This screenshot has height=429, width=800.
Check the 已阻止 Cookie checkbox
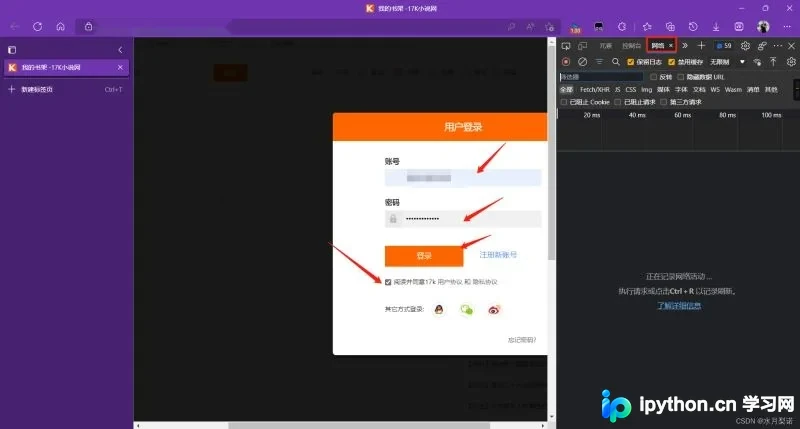point(564,102)
